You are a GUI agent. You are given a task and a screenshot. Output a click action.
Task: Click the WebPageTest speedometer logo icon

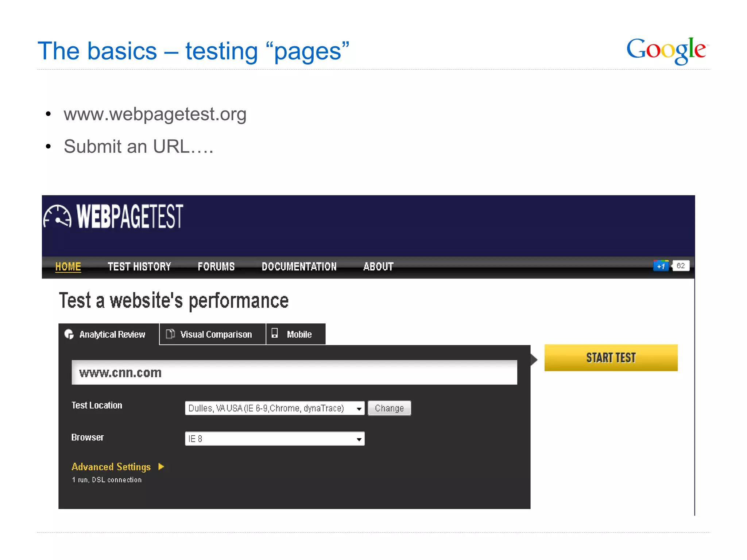pos(57,217)
